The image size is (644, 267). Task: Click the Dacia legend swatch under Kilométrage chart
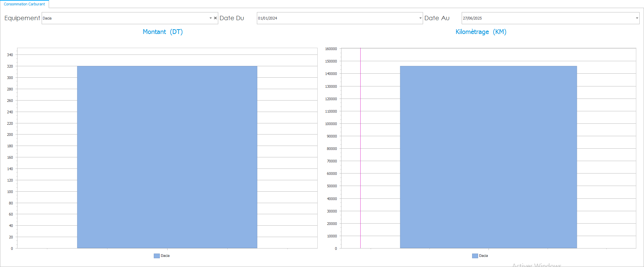coord(475,256)
